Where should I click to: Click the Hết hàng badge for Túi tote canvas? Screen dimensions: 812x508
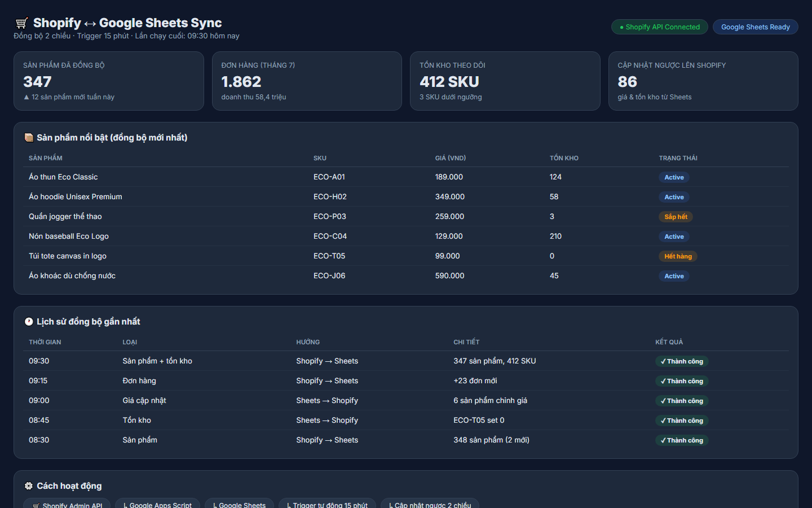[678, 256]
